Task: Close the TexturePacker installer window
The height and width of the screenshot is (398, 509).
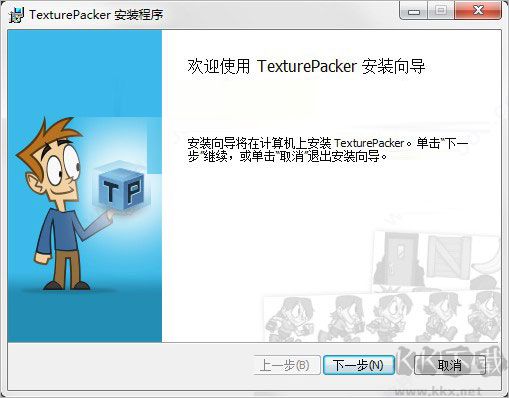Action: pyautogui.click(x=478, y=11)
